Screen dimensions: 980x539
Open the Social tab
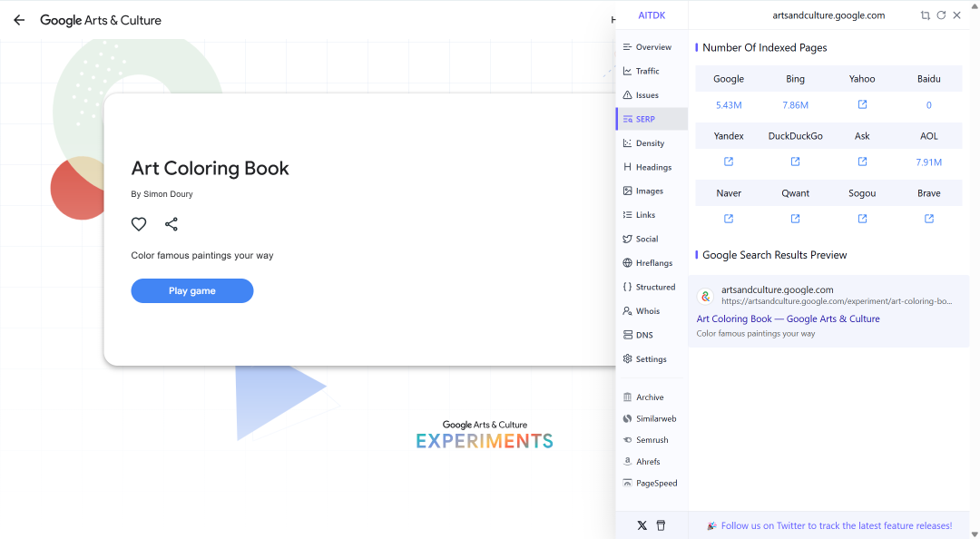point(652,239)
